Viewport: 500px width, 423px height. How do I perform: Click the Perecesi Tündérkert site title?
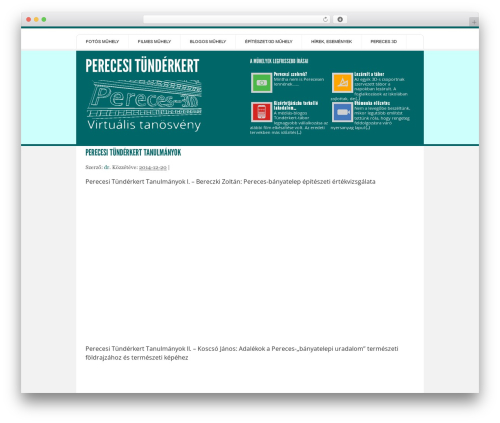click(x=142, y=66)
